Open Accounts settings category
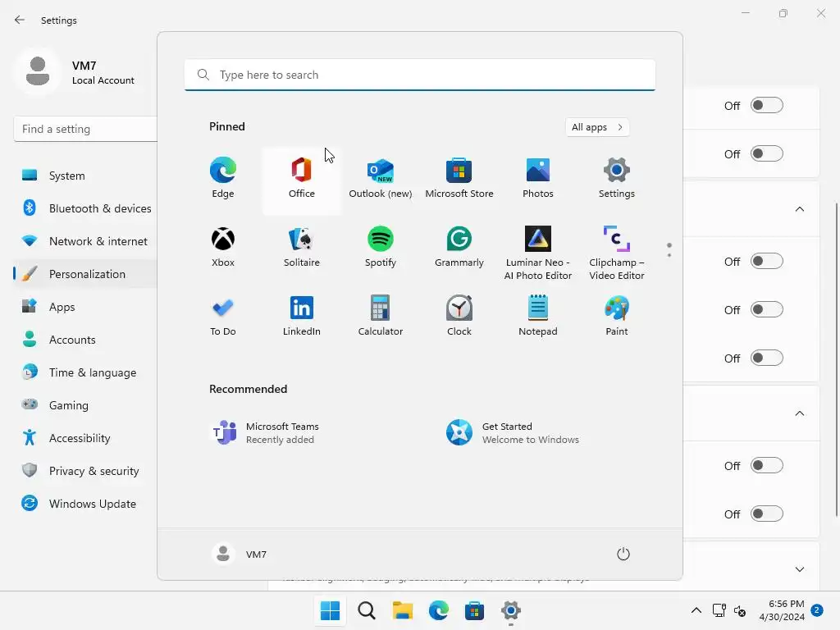This screenshot has height=630, width=840. click(x=85, y=340)
